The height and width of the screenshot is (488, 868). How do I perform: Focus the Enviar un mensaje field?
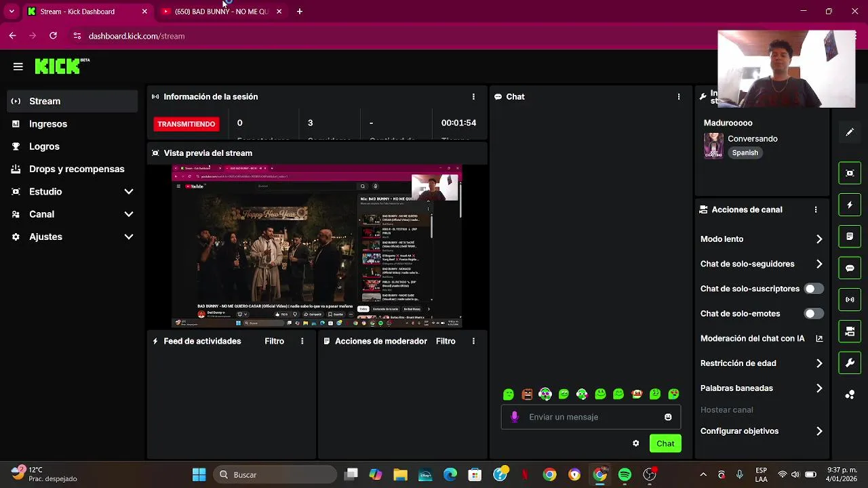[x=590, y=417]
